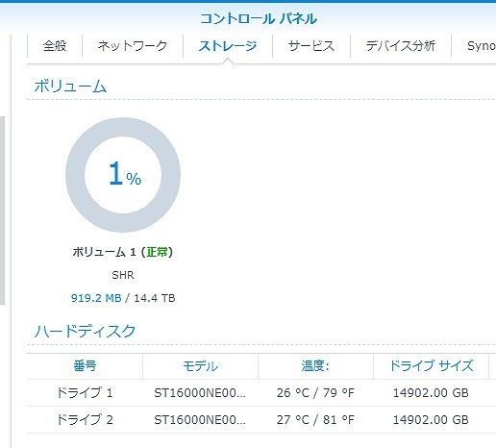Sort by the ドライブ サイズ column header
The width and height of the screenshot is (496, 448).
431,366
